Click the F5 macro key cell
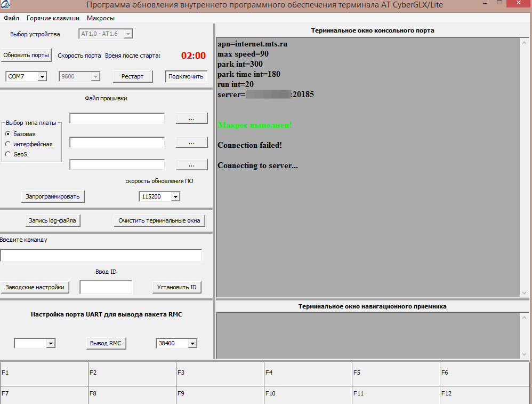This screenshot has width=532, height=404. tap(396, 373)
